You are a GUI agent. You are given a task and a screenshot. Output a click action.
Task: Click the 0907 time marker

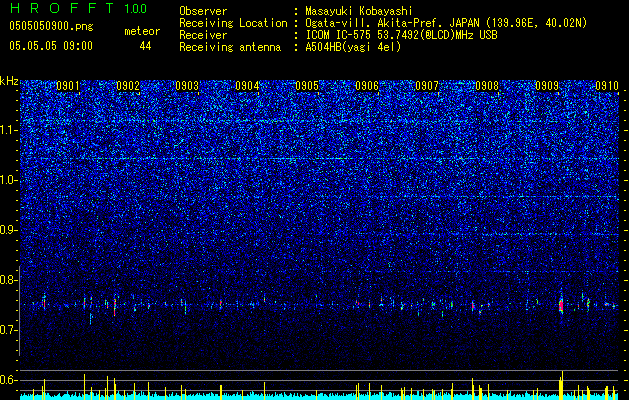(427, 86)
